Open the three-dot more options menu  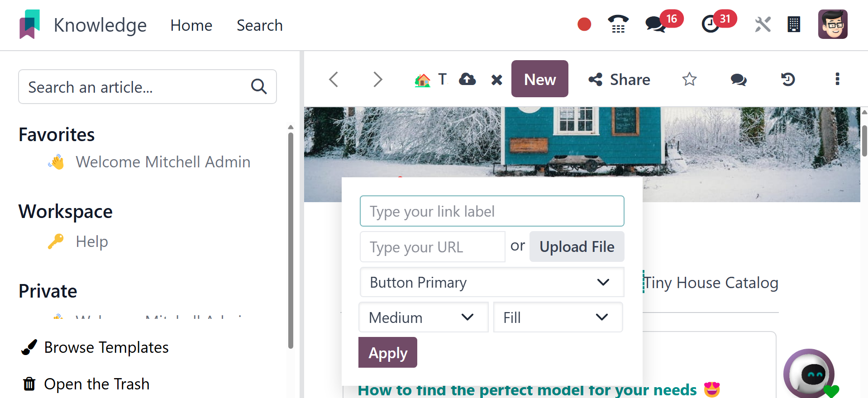click(x=837, y=79)
